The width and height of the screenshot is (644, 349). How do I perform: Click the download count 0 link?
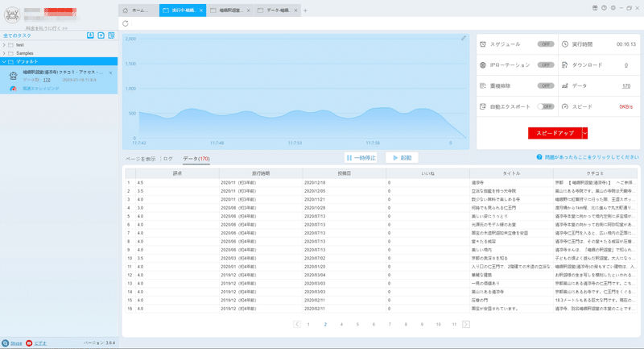(x=626, y=65)
